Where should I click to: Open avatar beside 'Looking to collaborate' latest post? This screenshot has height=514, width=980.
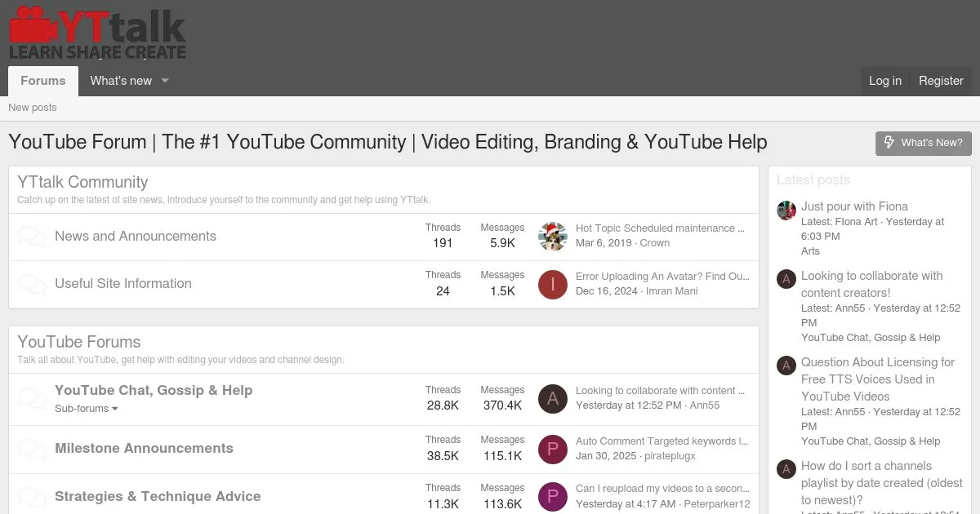pos(786,279)
